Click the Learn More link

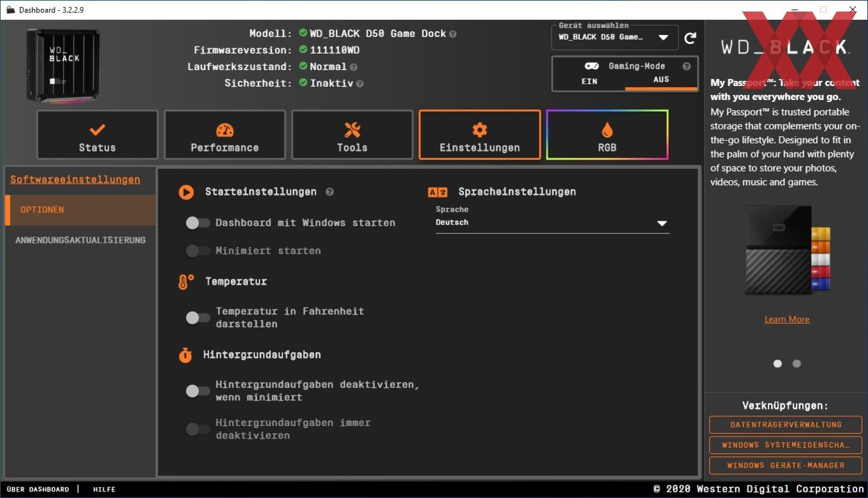click(x=787, y=319)
